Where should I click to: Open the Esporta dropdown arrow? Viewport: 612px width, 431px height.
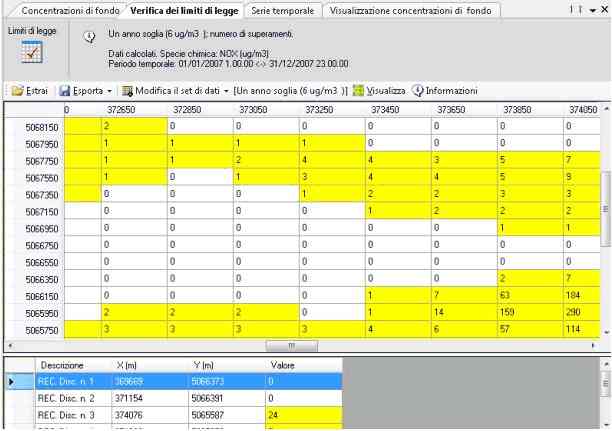point(109,91)
